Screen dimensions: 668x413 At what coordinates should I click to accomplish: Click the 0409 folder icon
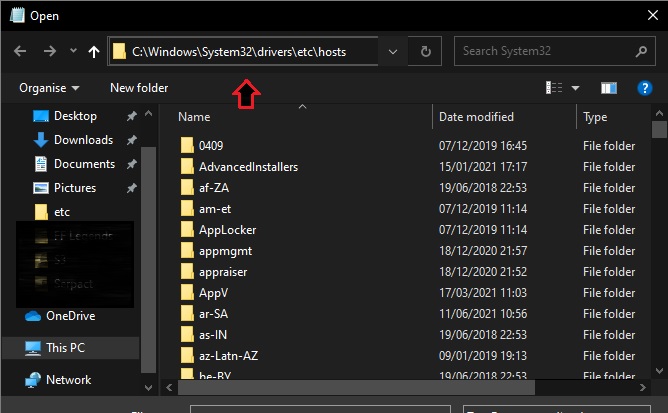point(187,145)
